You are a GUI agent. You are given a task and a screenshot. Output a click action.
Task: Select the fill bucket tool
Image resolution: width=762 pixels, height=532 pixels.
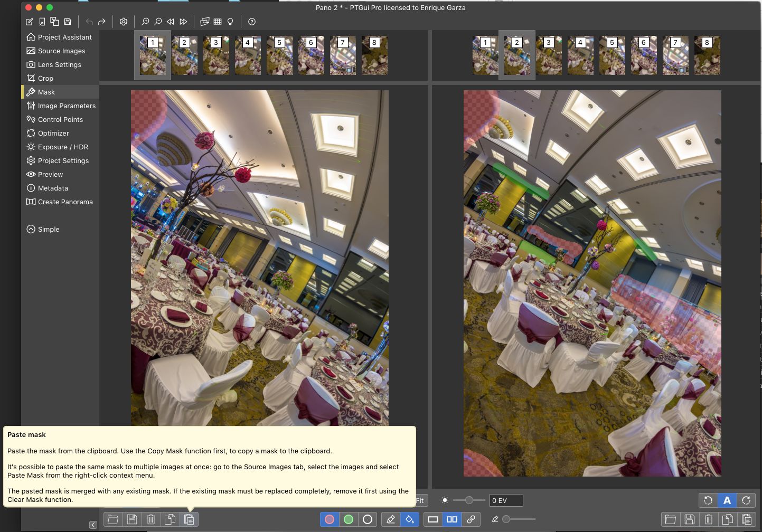[x=410, y=519]
